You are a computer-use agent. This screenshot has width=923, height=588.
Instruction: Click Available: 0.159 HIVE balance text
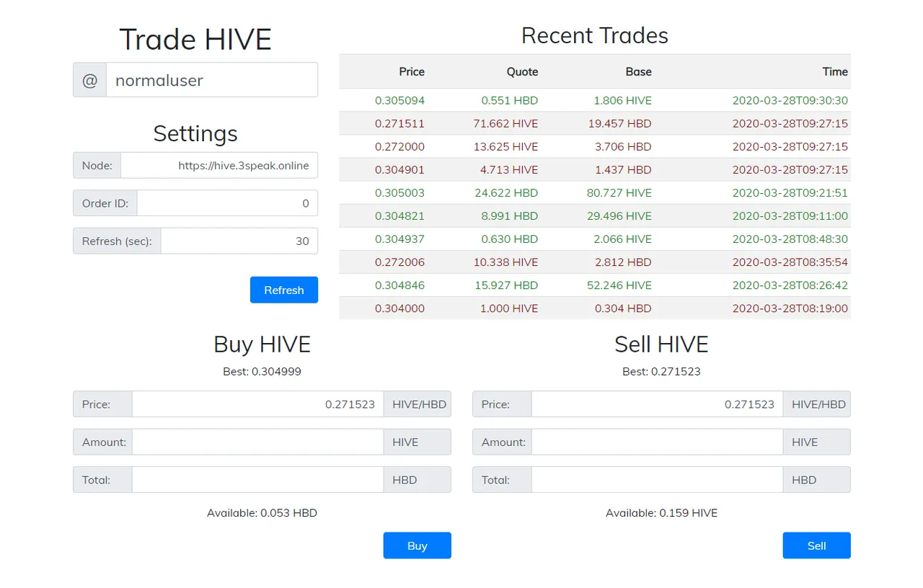coord(661,513)
